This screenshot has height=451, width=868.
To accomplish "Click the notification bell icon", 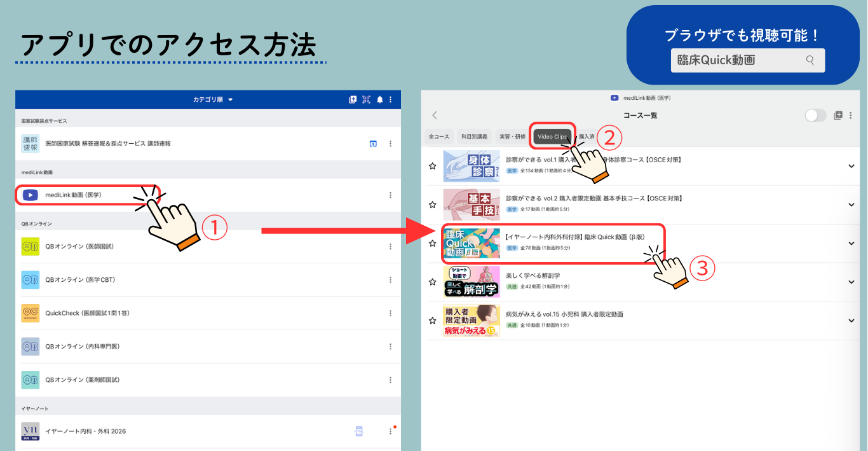I will point(380,99).
